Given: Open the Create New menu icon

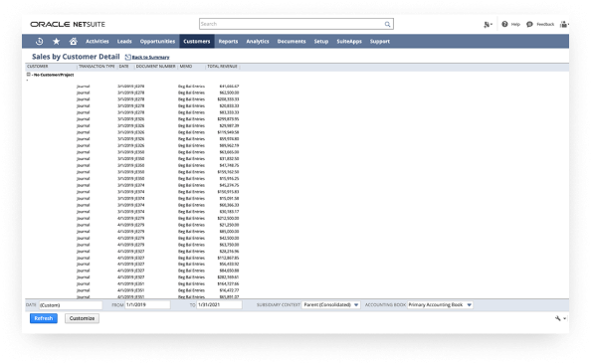Looking at the screenshot, I should pos(488,25).
